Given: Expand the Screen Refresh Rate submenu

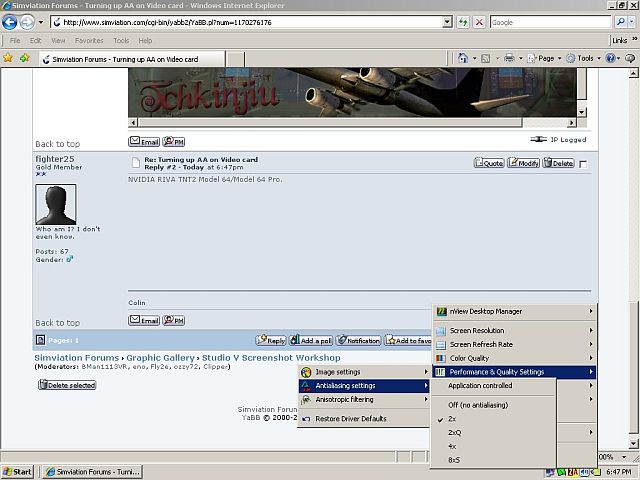Looking at the screenshot, I should pyautogui.click(x=480, y=344).
